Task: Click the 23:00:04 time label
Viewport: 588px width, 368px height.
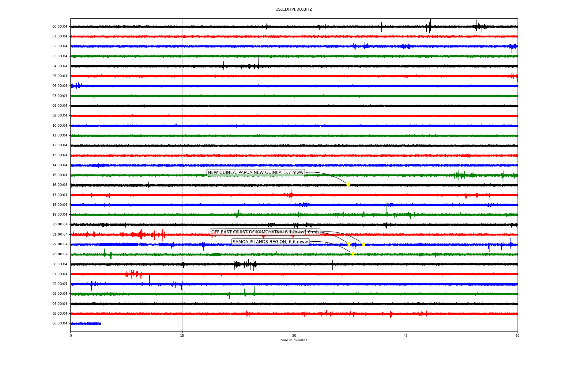Action: click(x=60, y=254)
